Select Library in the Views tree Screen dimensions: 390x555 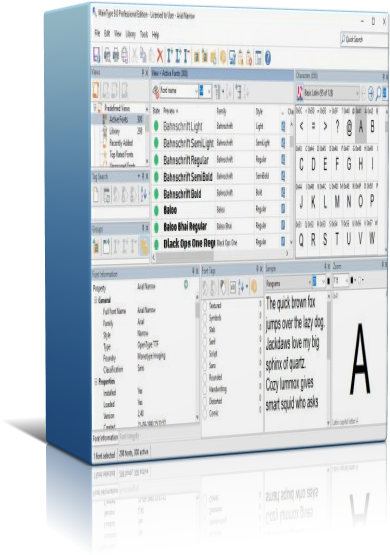[115, 131]
